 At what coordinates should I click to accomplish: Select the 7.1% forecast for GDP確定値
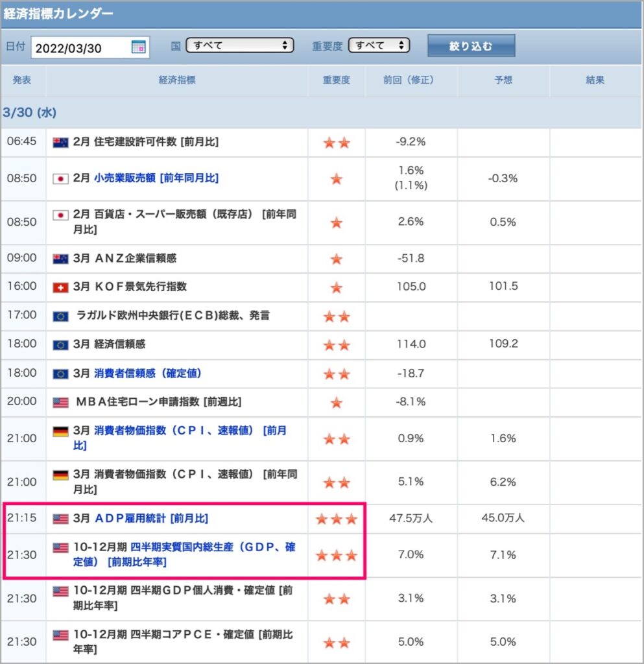503,554
